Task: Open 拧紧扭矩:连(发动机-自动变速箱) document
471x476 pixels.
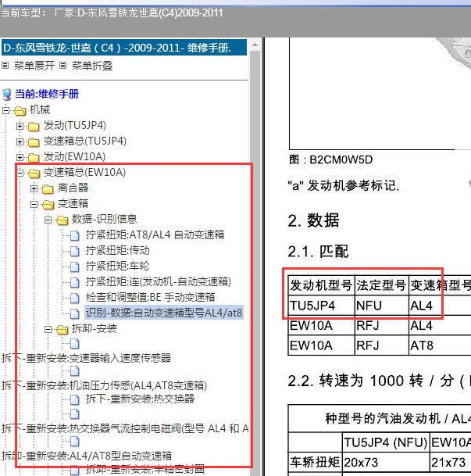Action: [159, 281]
